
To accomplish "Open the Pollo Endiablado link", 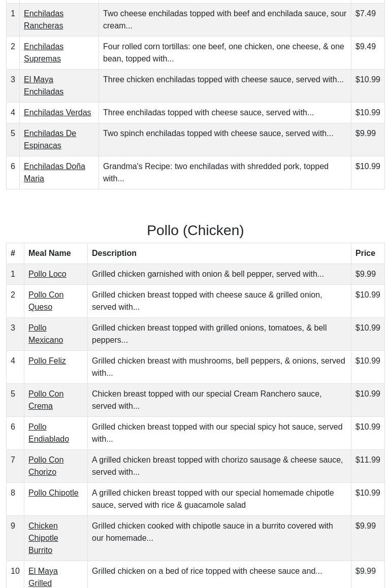I will (49, 433).
